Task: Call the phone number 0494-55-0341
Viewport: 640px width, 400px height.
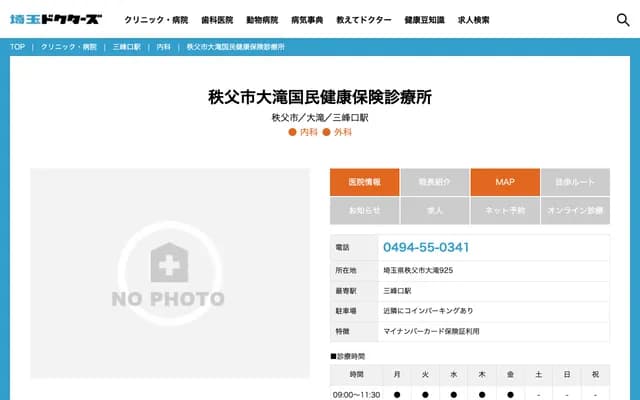Action: (426, 247)
